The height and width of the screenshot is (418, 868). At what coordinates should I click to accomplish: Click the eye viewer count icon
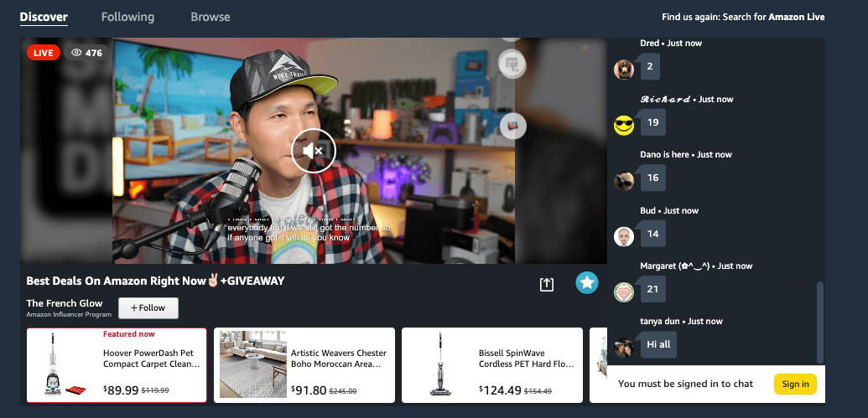pyautogui.click(x=77, y=53)
